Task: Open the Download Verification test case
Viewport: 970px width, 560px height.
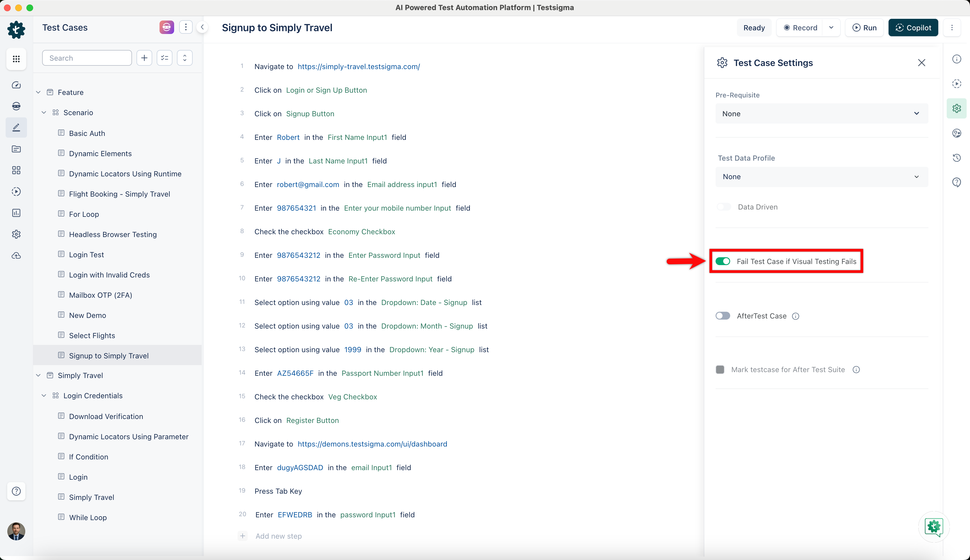Action: 106,416
